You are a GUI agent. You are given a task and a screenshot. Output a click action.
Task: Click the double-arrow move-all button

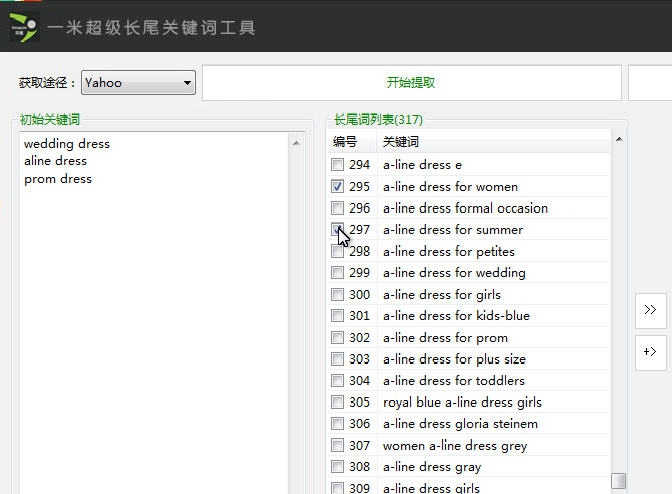651,310
